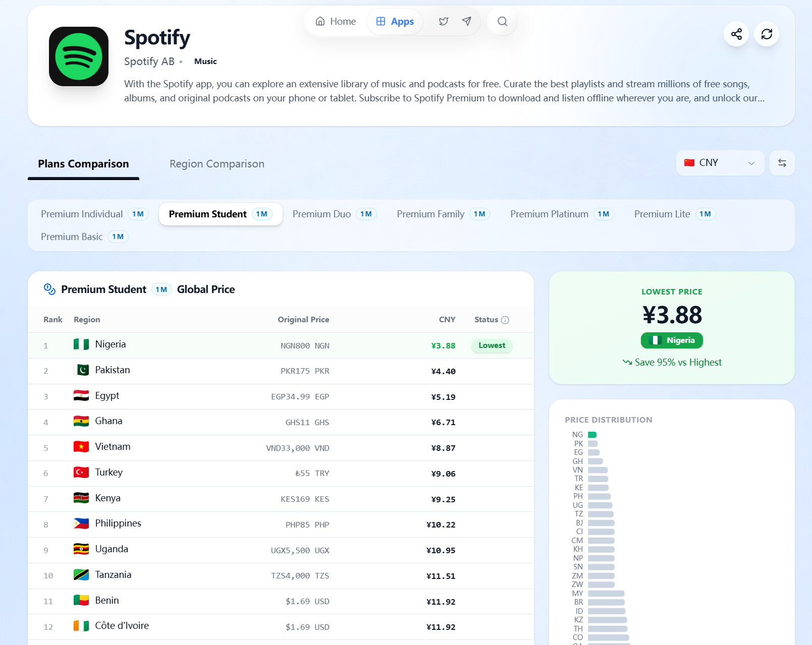Click the Telegram paper plane icon
Image resolution: width=812 pixels, height=645 pixels.
(x=467, y=21)
